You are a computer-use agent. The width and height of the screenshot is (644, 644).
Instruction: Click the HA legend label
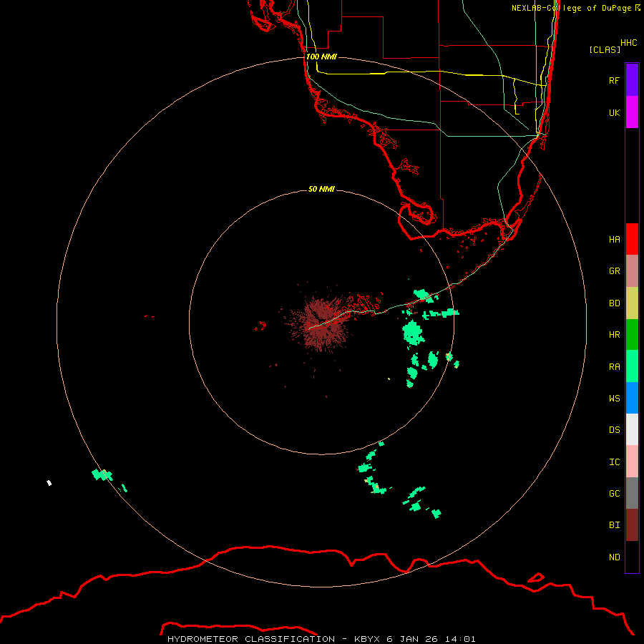[x=614, y=240]
